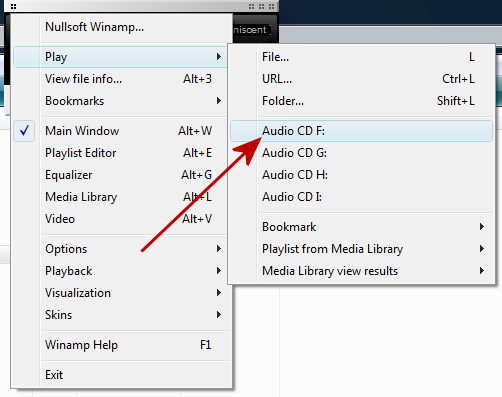Play Audio CD H:
Screen dimensions: 502x397
[x=361, y=175]
